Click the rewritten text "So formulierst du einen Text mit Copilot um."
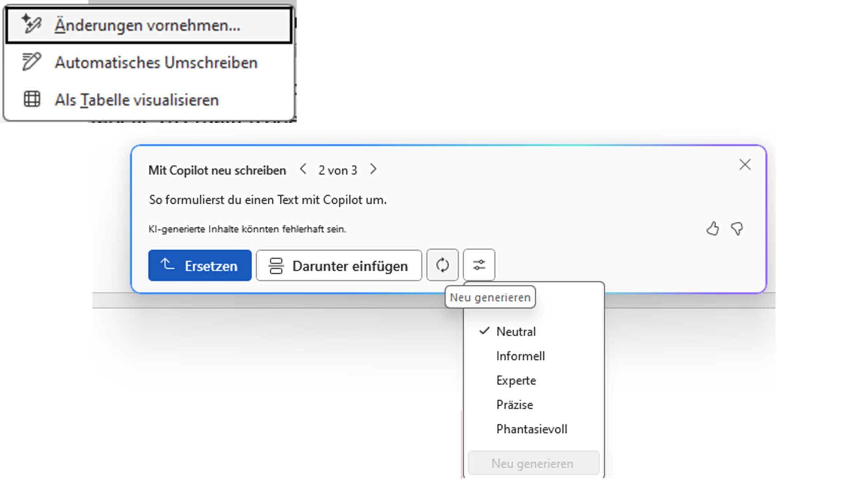Image resolution: width=868 pixels, height=488 pixels. tap(268, 200)
